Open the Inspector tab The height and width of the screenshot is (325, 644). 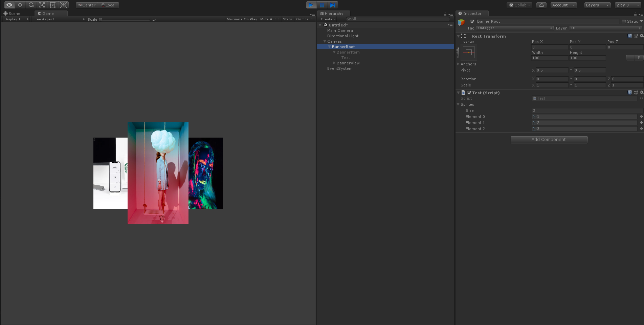tap(472, 14)
